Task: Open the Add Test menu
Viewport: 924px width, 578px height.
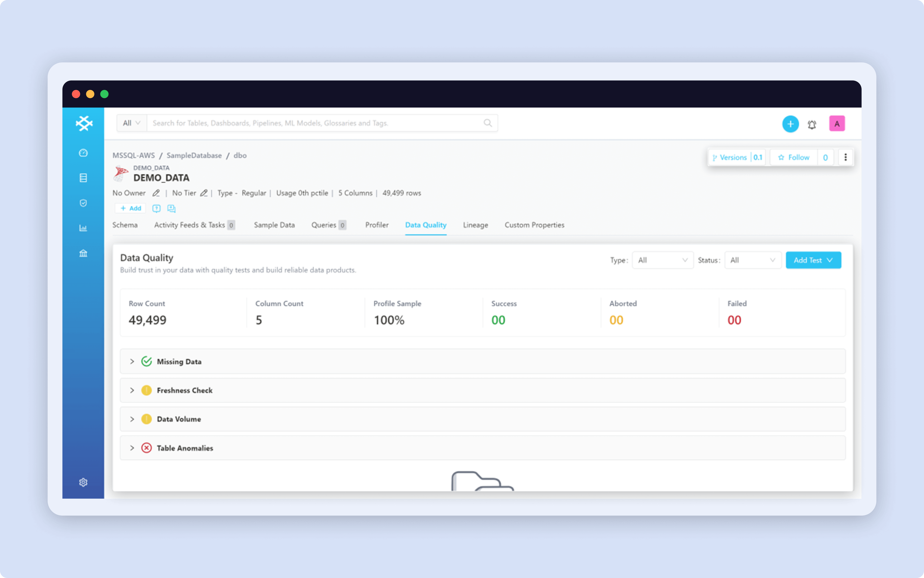Action: coord(813,260)
